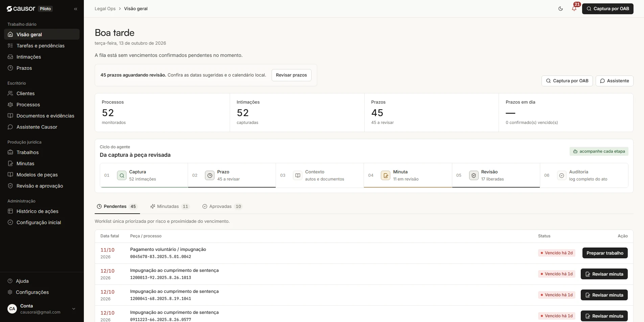Open Ajuda help icon
The height and width of the screenshot is (322, 644).
10,281
